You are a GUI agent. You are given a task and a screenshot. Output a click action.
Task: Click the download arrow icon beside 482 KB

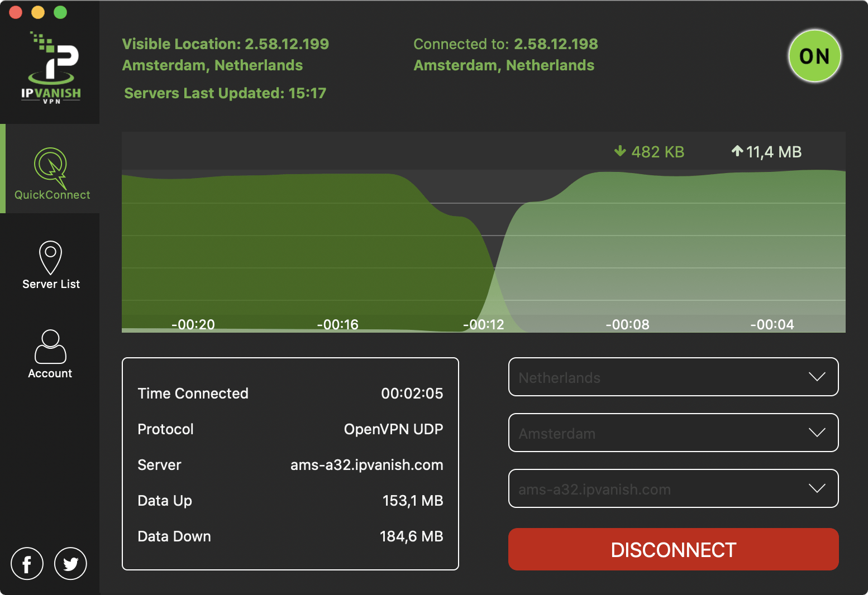620,151
